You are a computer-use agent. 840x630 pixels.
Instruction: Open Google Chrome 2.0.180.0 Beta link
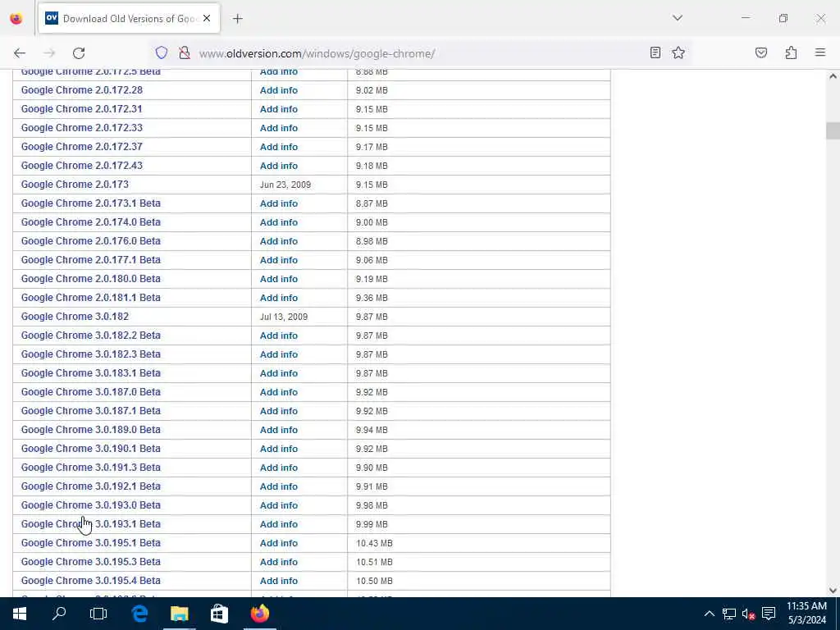[x=90, y=279]
